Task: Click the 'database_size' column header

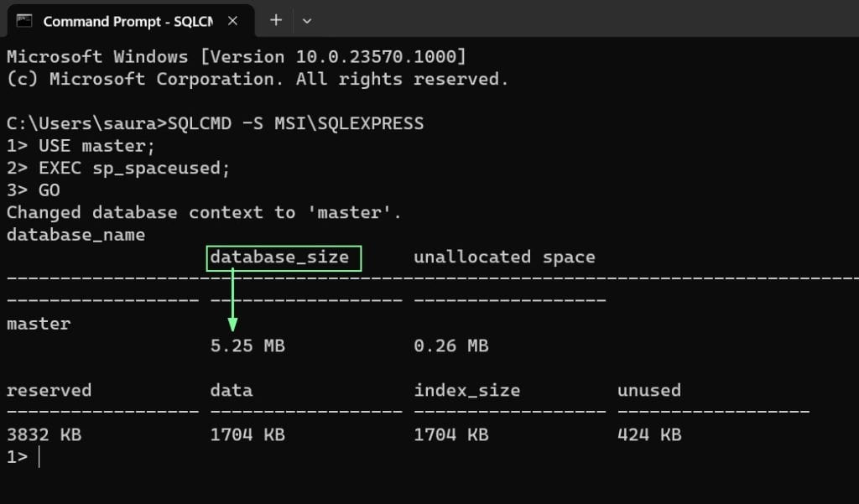Action: pyautogui.click(x=279, y=257)
